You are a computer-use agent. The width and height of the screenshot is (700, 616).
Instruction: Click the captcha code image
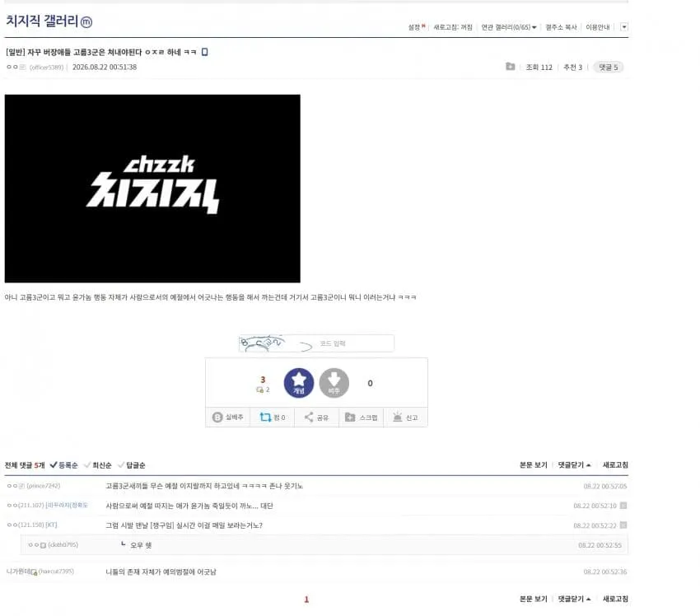point(276,343)
